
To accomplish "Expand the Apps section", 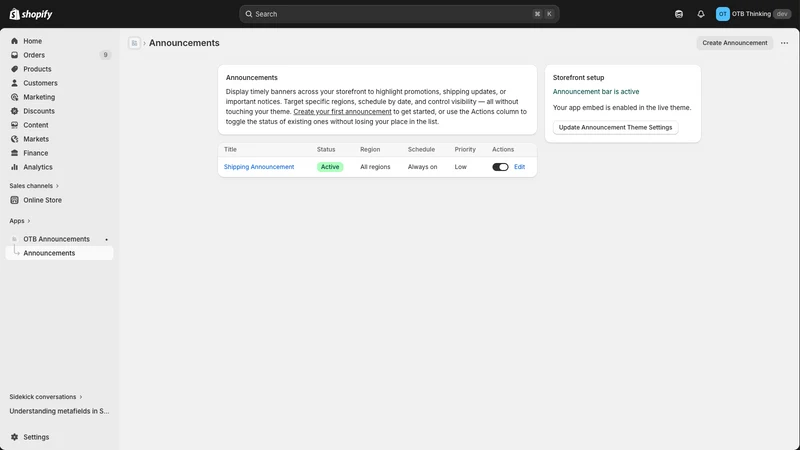I will click(x=19, y=221).
